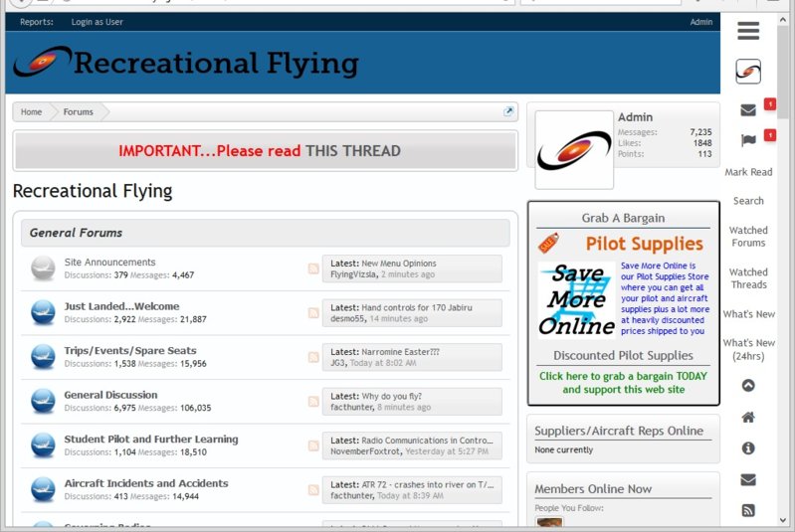Click the sale tag icon in Pilot Supplies ad
This screenshot has height=532, width=795.
(x=548, y=244)
